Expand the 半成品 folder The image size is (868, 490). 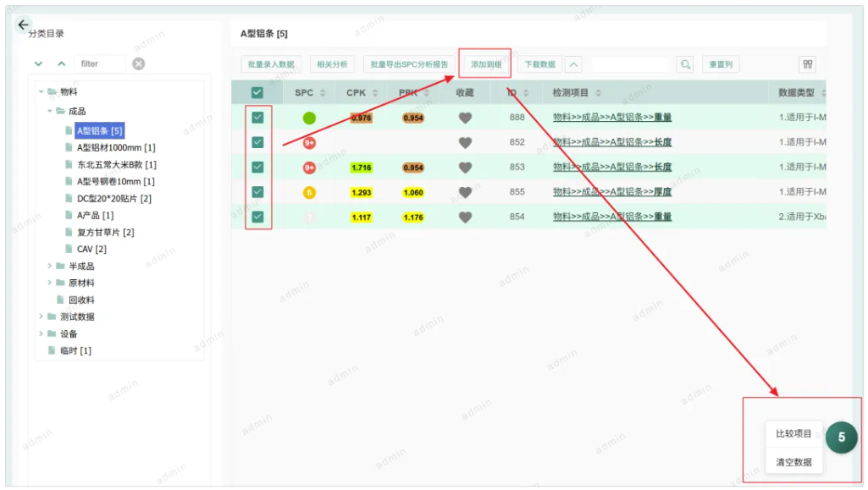click(51, 266)
